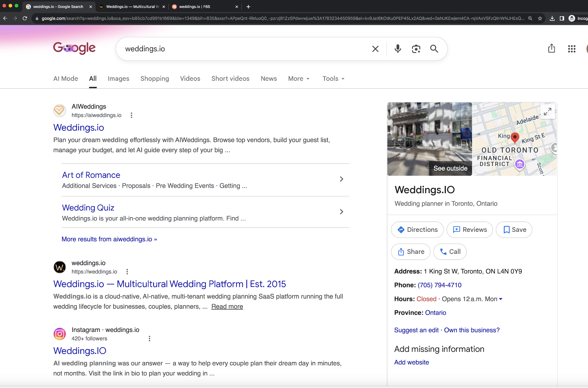Image resolution: width=588 pixels, height=388 pixels.
Task: Click Own this business?
Action: 472,330
